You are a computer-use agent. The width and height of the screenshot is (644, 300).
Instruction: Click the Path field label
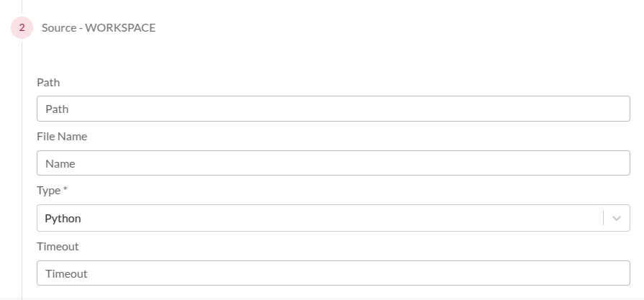[x=47, y=83]
